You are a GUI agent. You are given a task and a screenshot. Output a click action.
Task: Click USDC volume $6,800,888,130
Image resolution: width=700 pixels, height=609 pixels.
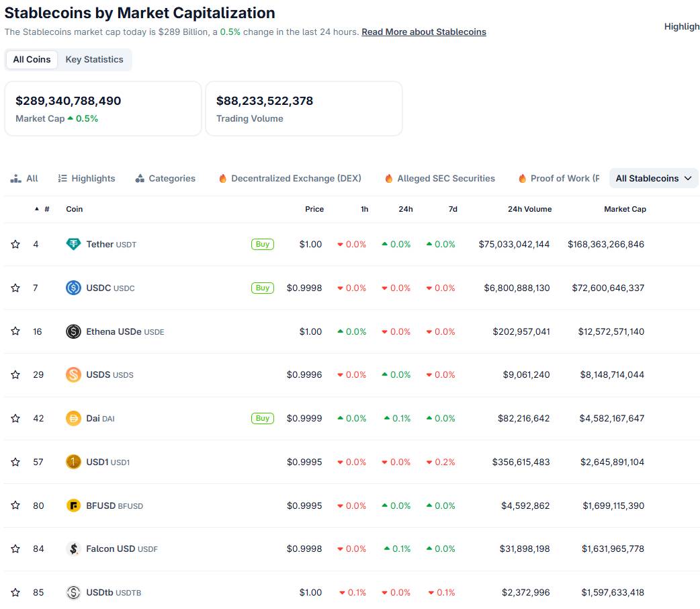[517, 288]
